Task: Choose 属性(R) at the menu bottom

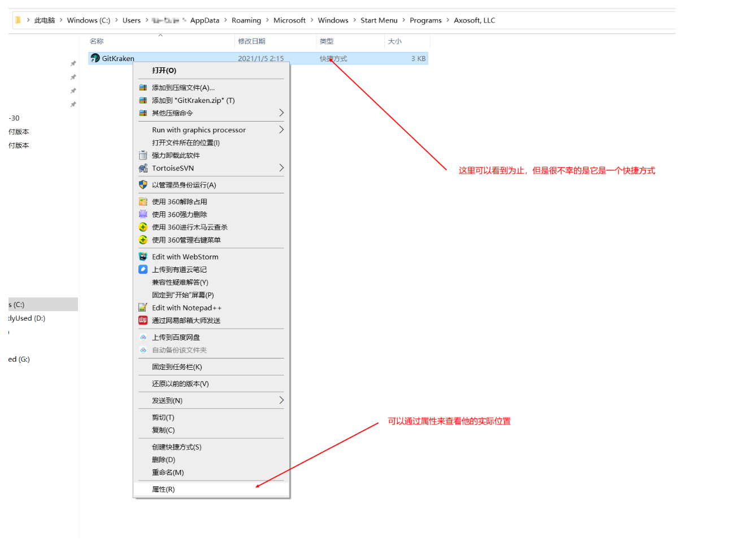Action: 211,489
